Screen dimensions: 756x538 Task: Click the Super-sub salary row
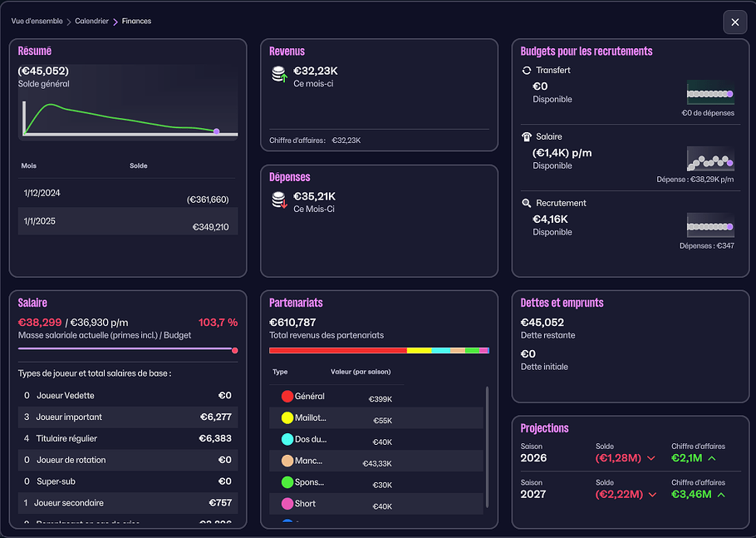click(x=128, y=481)
